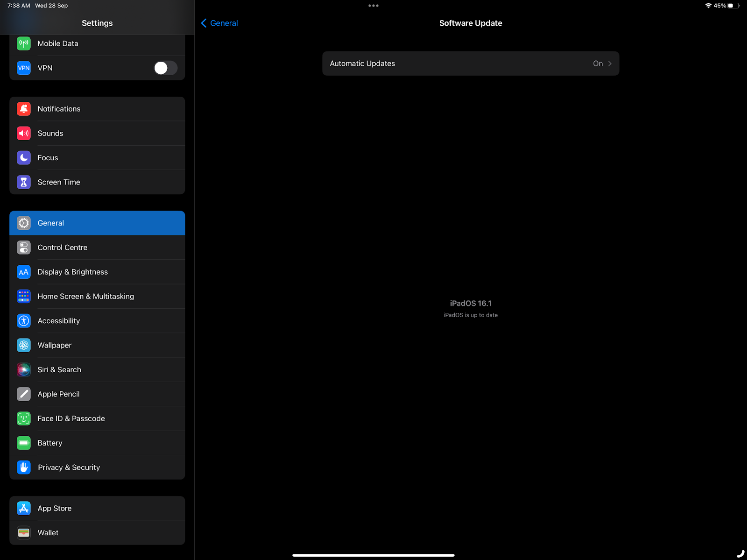Tap the Screen Time hourglass icon
Viewport: 747px width, 560px height.
click(24, 182)
